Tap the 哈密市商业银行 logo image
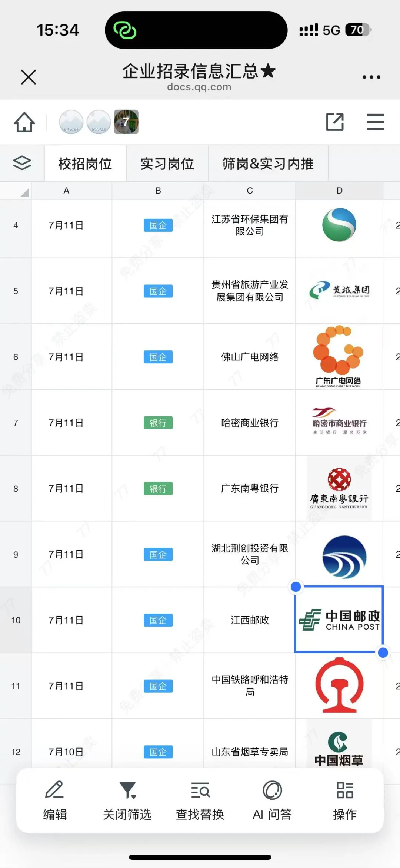This screenshot has width=400, height=868. (339, 421)
